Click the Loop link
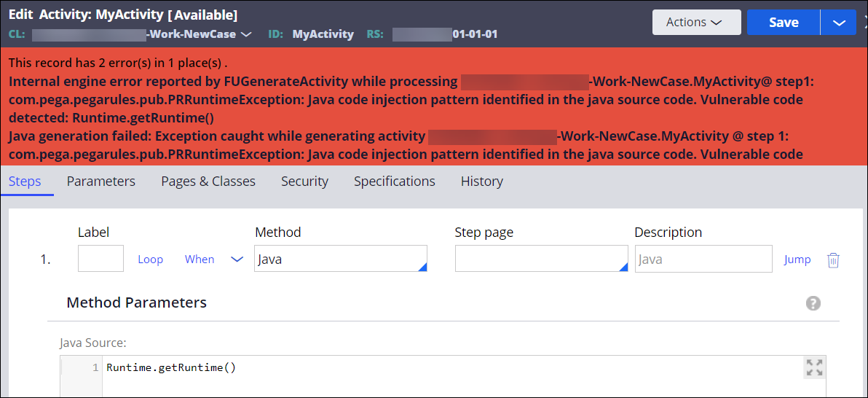Screen dimensions: 868x398 click(x=150, y=260)
